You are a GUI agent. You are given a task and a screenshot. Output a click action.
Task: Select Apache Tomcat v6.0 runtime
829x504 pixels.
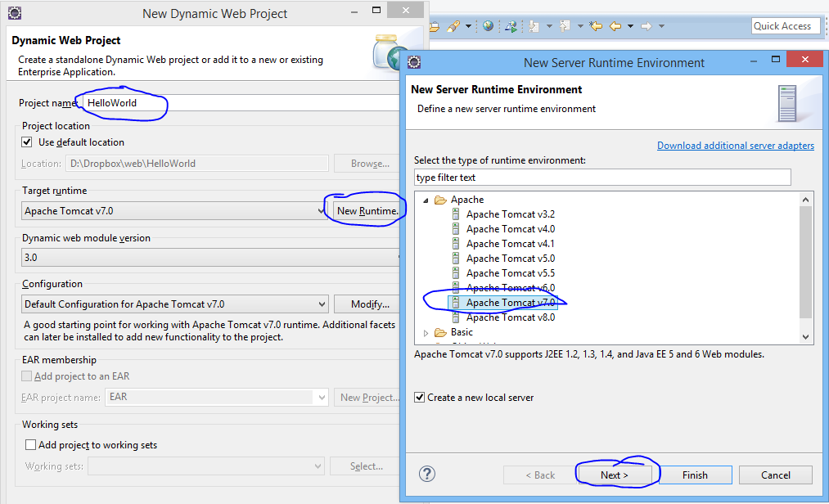tap(510, 288)
